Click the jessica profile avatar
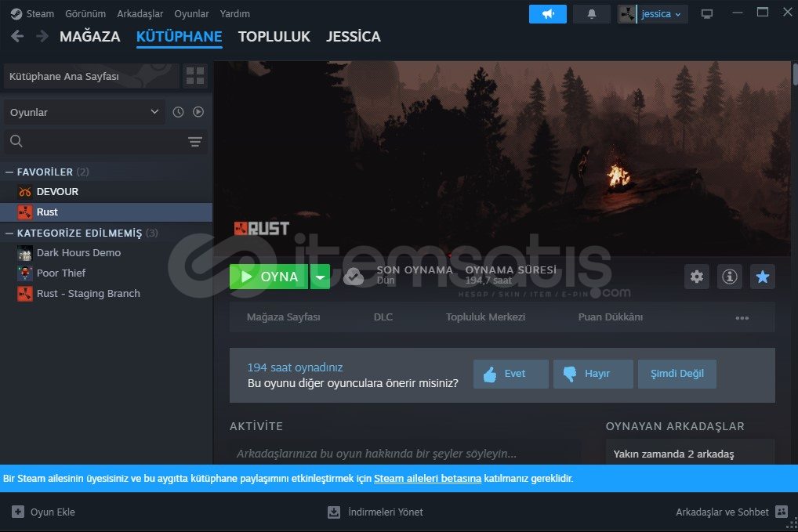Image resolution: width=798 pixels, height=532 pixels. click(627, 14)
